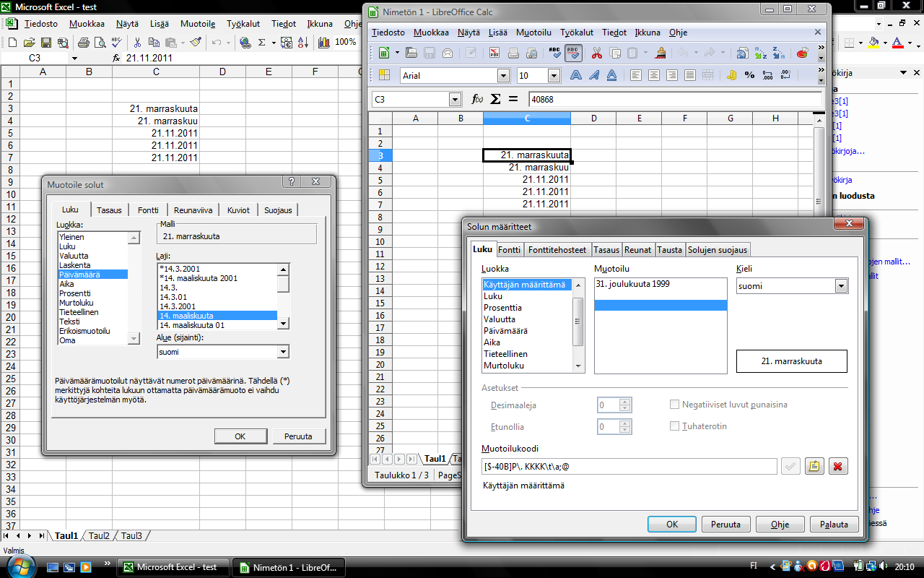
Task: Switch to Fonttitehosteet tab in Solun määritteet
Action: (x=557, y=250)
